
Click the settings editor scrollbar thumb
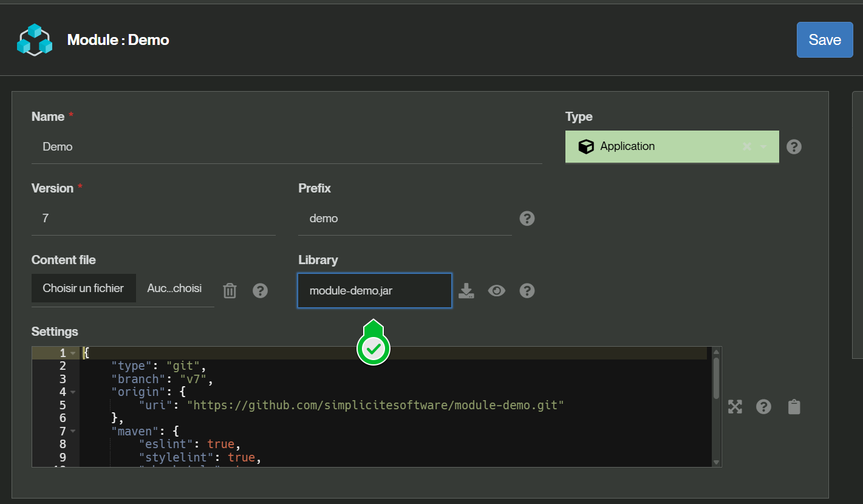coord(716,377)
